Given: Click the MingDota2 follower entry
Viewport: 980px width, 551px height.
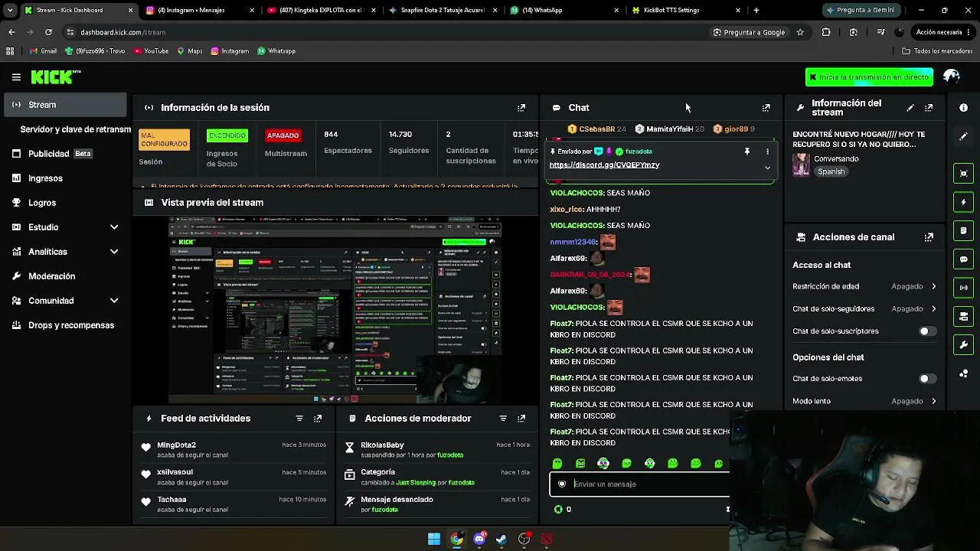Looking at the screenshot, I should pyautogui.click(x=234, y=450).
